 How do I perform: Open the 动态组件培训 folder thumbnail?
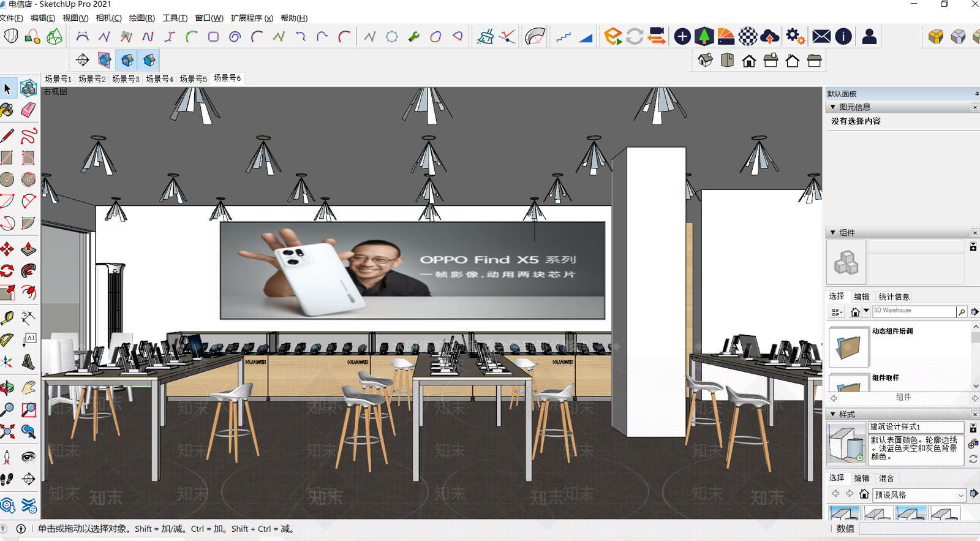(848, 347)
